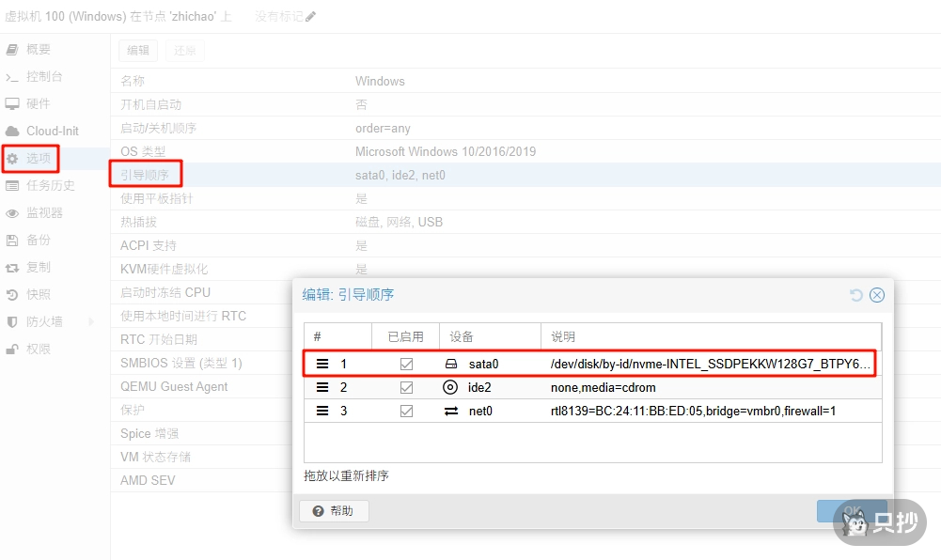
Task: Click the pencil icon next to 没有标记
Action: (x=311, y=17)
